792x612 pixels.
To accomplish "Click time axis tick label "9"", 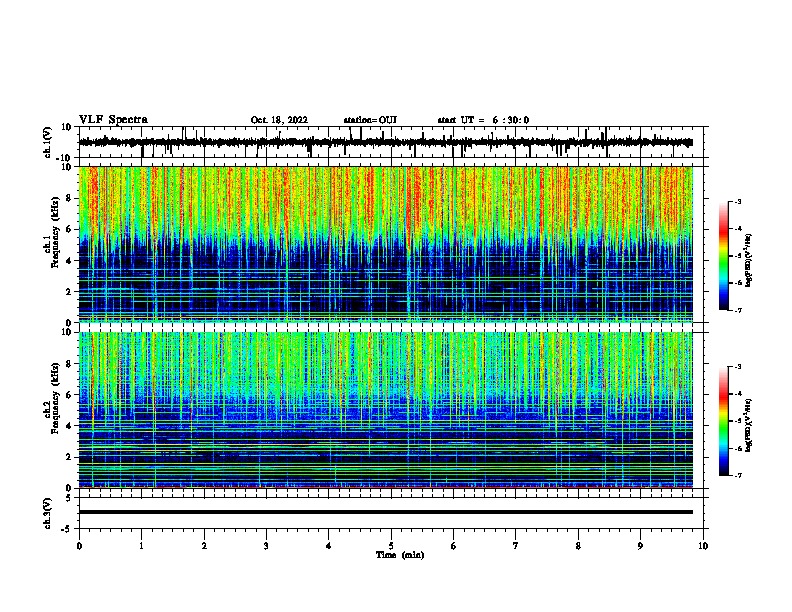I will tap(640, 546).
